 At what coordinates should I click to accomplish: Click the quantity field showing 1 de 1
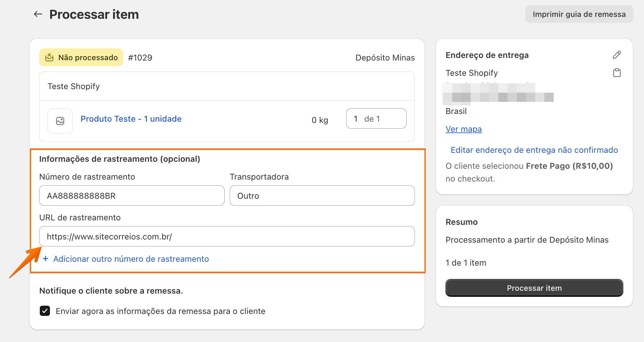pos(376,119)
